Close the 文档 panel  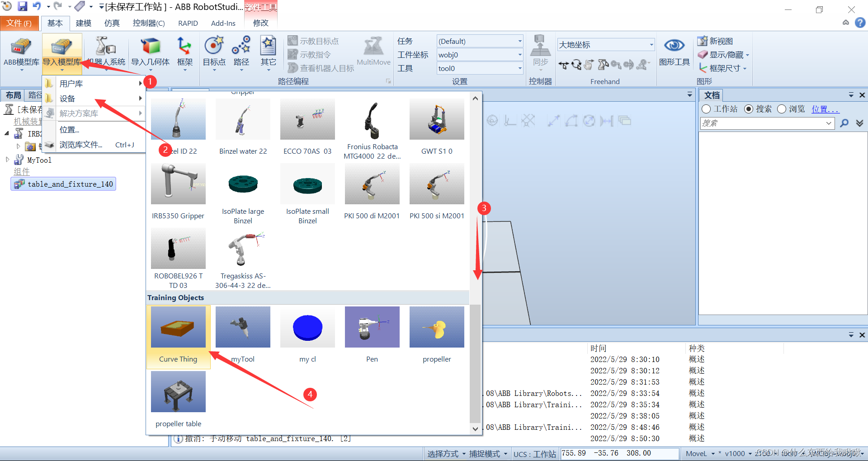coord(862,95)
